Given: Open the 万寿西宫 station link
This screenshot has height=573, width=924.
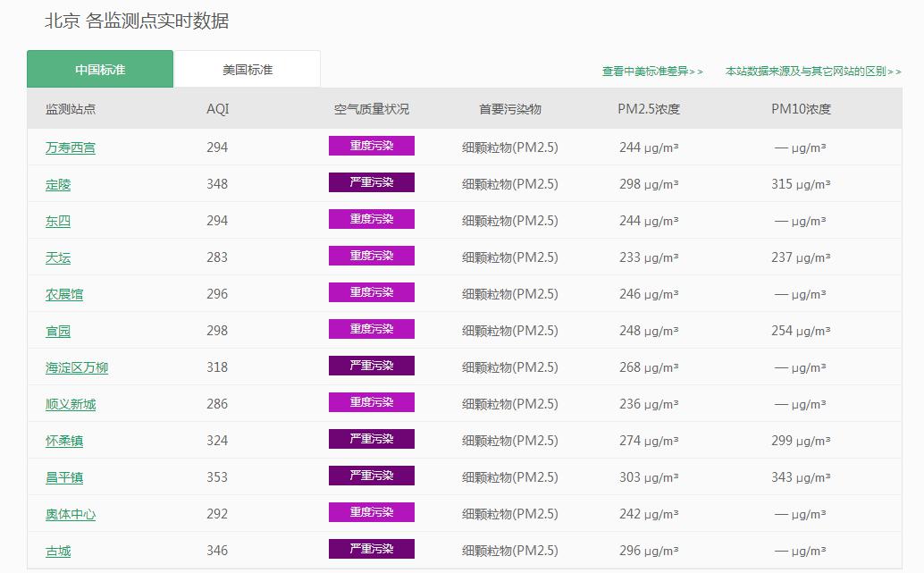Looking at the screenshot, I should coord(71,147).
